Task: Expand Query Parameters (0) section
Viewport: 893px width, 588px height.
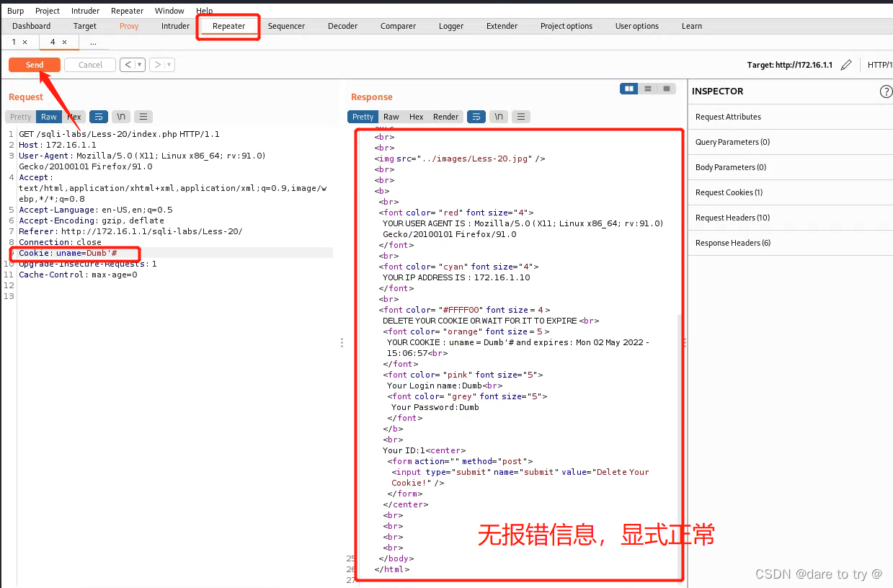Action: pos(791,142)
